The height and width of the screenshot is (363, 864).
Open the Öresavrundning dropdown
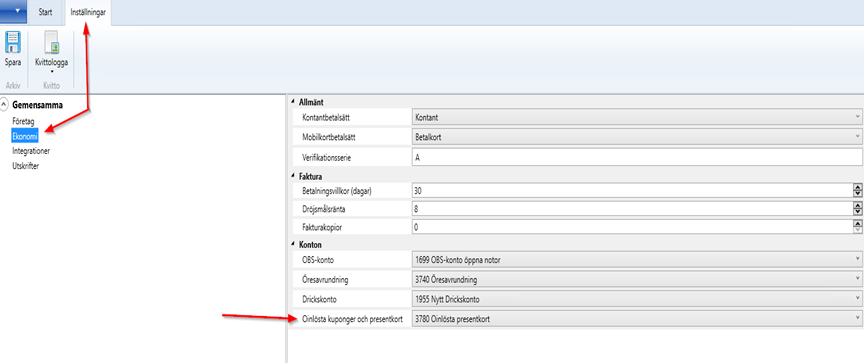636,279
